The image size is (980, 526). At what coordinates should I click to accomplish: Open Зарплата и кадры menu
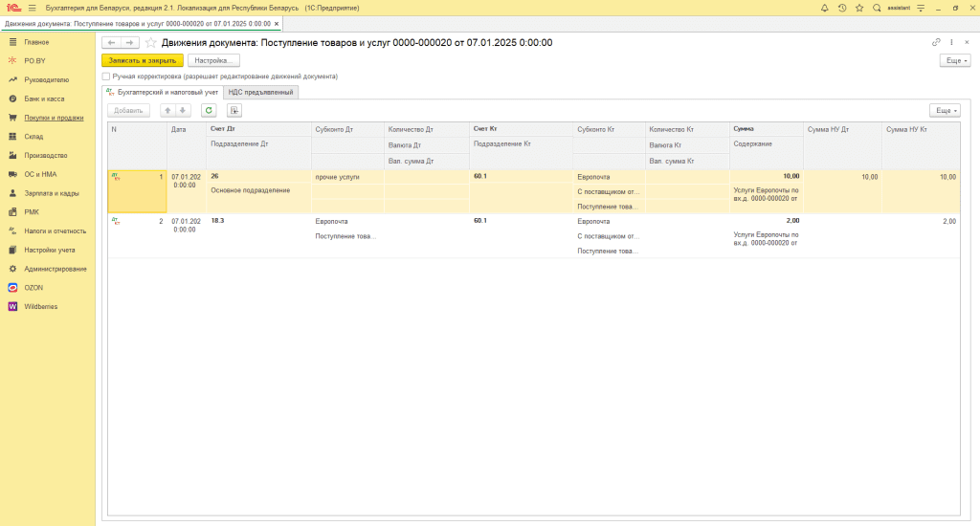coord(52,193)
